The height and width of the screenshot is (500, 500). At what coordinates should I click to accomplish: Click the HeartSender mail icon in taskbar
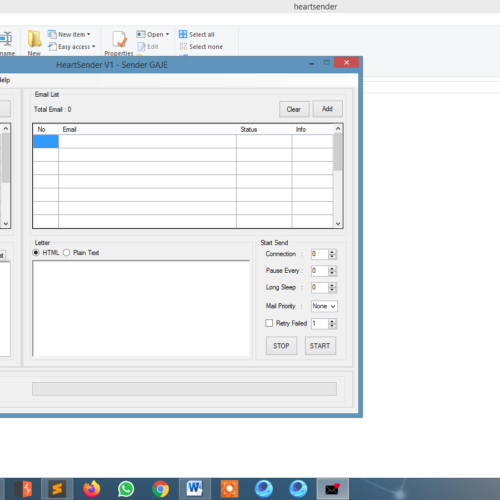[x=332, y=489]
